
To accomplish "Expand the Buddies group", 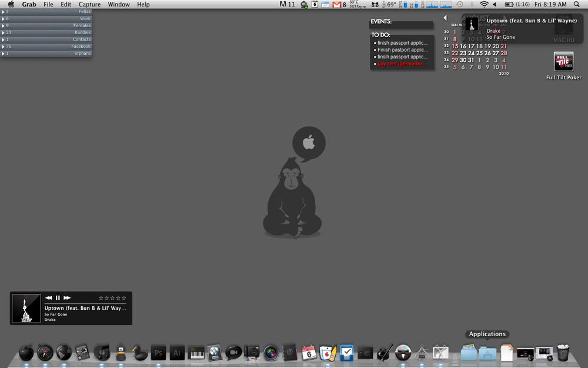I will pyautogui.click(x=46, y=32).
